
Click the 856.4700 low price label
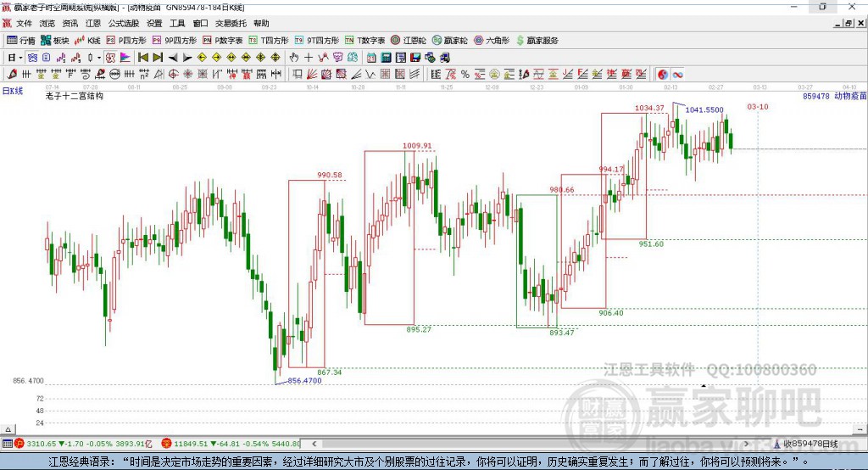tap(304, 380)
